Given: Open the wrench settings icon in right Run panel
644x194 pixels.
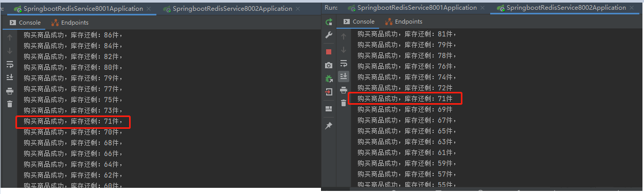Looking at the screenshot, I should point(329,35).
